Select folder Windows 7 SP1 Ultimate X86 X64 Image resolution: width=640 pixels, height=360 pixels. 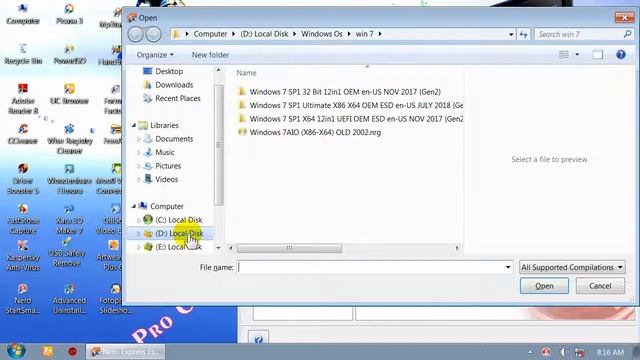(x=350, y=105)
